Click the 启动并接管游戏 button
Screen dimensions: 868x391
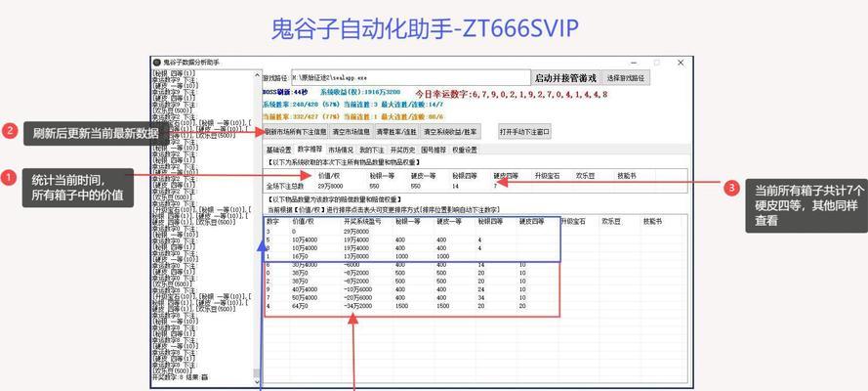(565, 77)
